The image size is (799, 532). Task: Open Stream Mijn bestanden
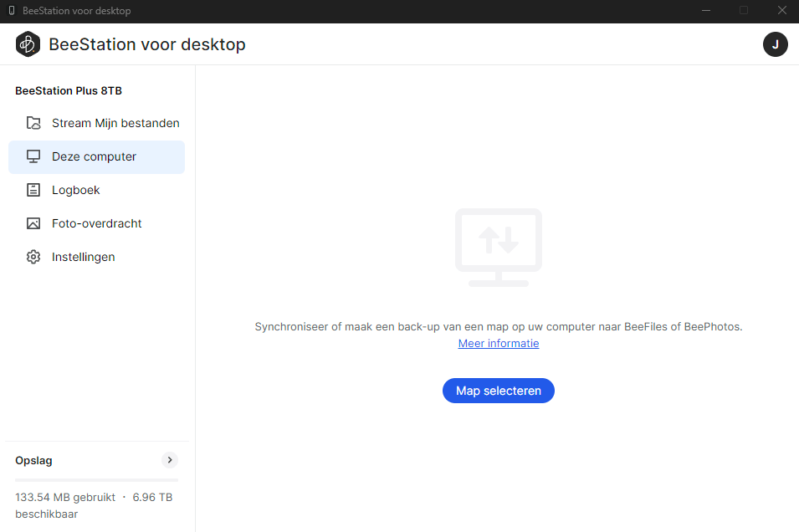tap(96, 123)
